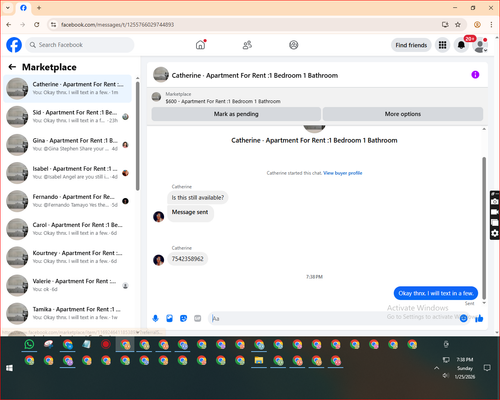The image size is (500, 400).
Task: Open settings gear in side recorder panel
Action: (495, 233)
